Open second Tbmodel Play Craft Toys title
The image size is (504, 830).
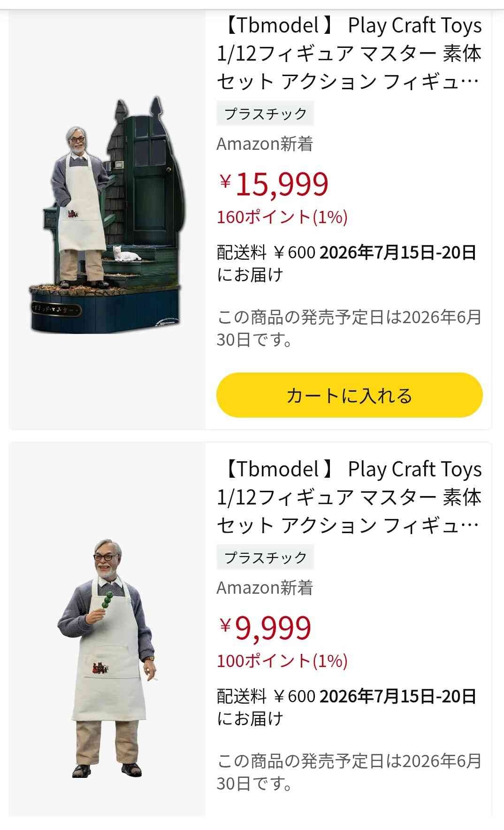pos(349,497)
